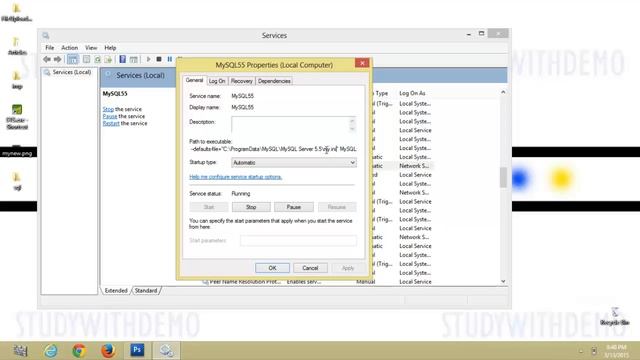Click the Properties toolbar icon

[87, 60]
